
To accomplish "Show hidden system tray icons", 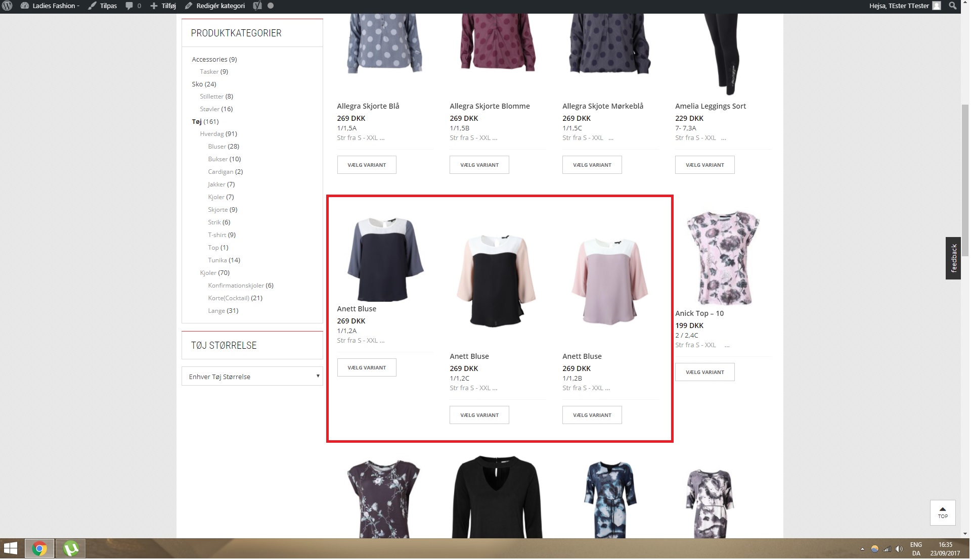I will coord(862,549).
